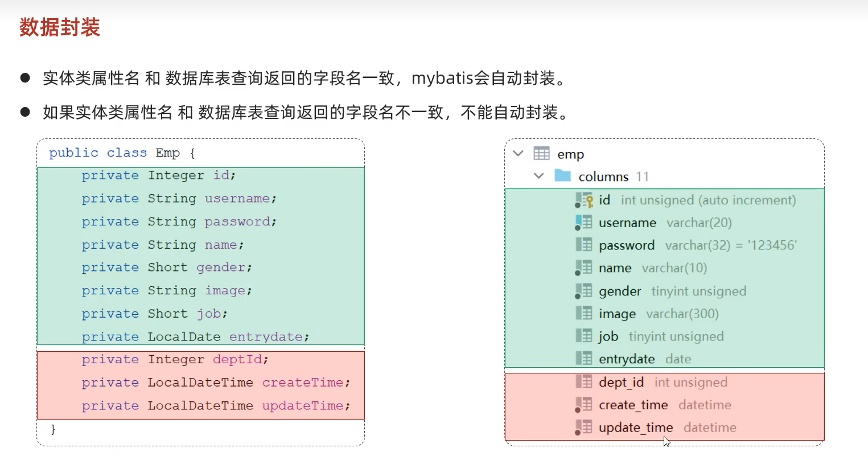The image size is (868, 456).
Task: Click the columns folder icon
Action: [x=562, y=175]
